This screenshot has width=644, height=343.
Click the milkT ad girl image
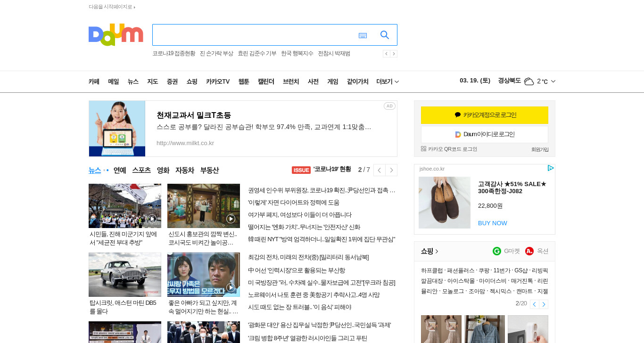click(x=117, y=129)
